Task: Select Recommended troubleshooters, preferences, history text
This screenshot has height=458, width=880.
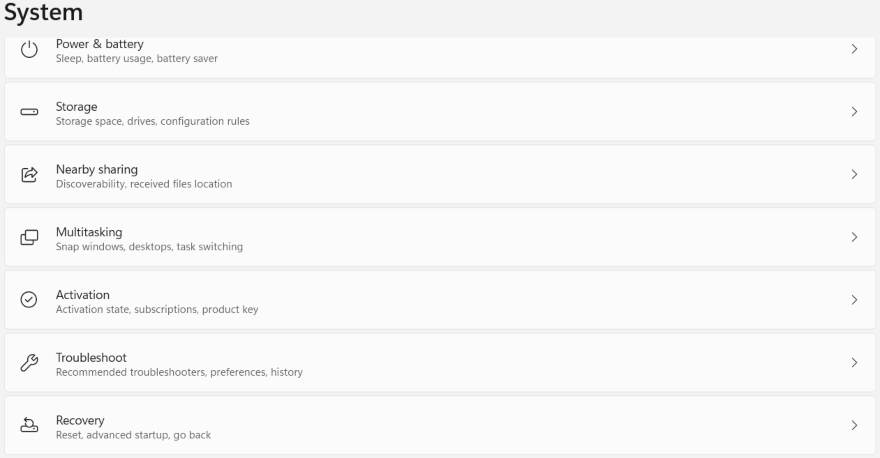Action: point(178,373)
